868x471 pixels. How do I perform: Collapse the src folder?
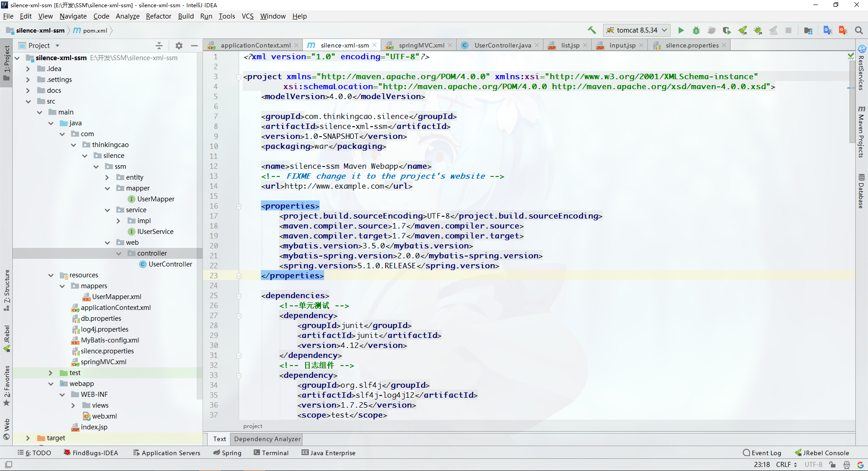28,101
